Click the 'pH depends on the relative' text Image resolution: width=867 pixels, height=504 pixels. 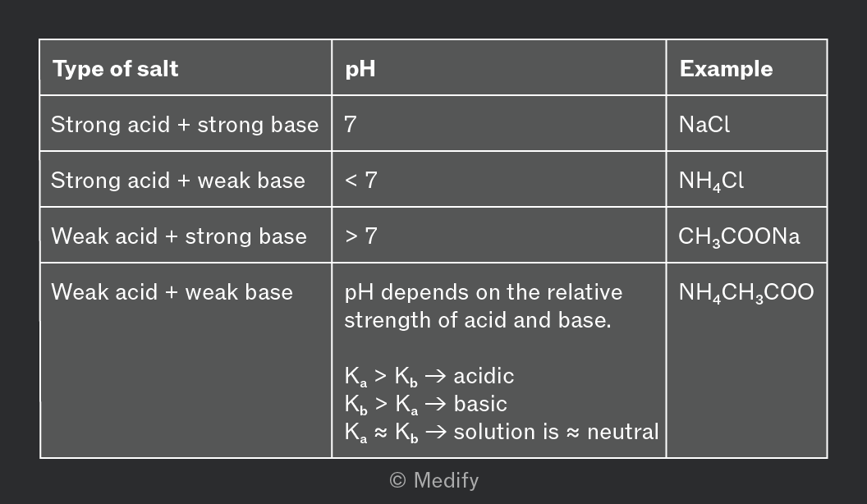[x=484, y=292]
